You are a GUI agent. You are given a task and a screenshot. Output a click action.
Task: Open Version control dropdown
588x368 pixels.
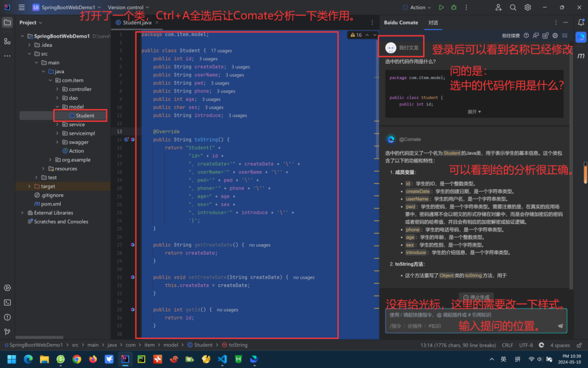point(128,7)
